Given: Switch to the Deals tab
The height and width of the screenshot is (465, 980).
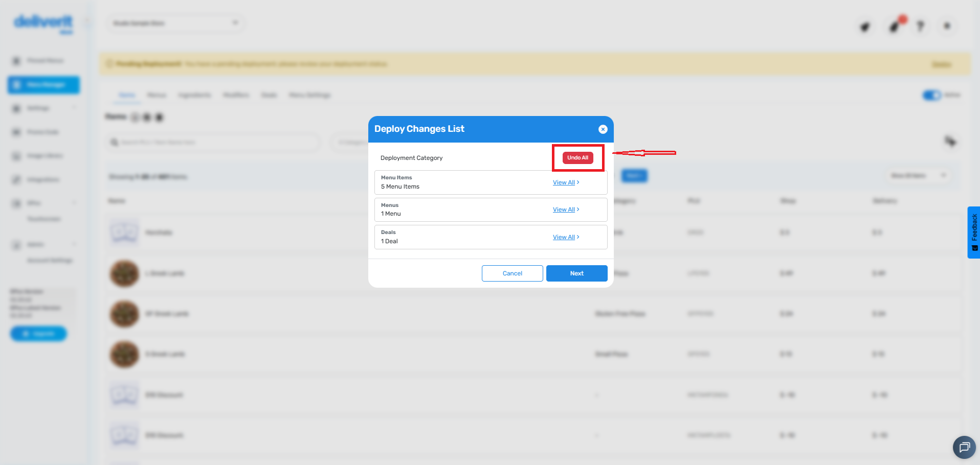Looking at the screenshot, I should (269, 95).
